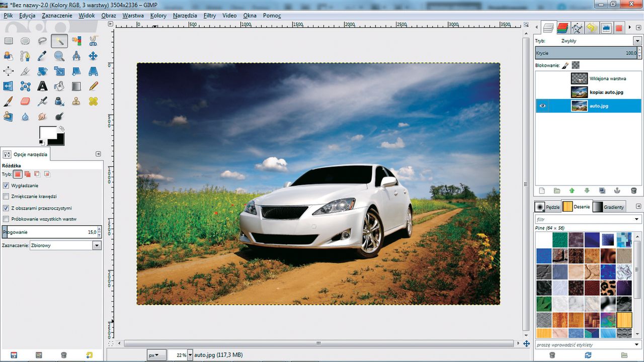644x362 pixels.
Task: Select the Fuzzy Select magic wand tool
Action: click(x=59, y=41)
